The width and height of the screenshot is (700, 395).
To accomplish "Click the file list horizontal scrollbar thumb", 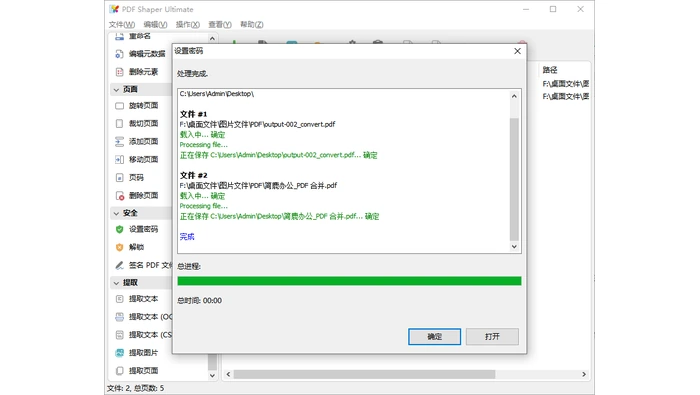I will tap(364, 374).
